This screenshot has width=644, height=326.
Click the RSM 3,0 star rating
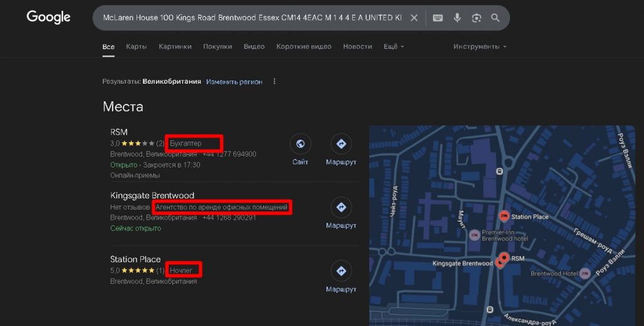[136, 143]
